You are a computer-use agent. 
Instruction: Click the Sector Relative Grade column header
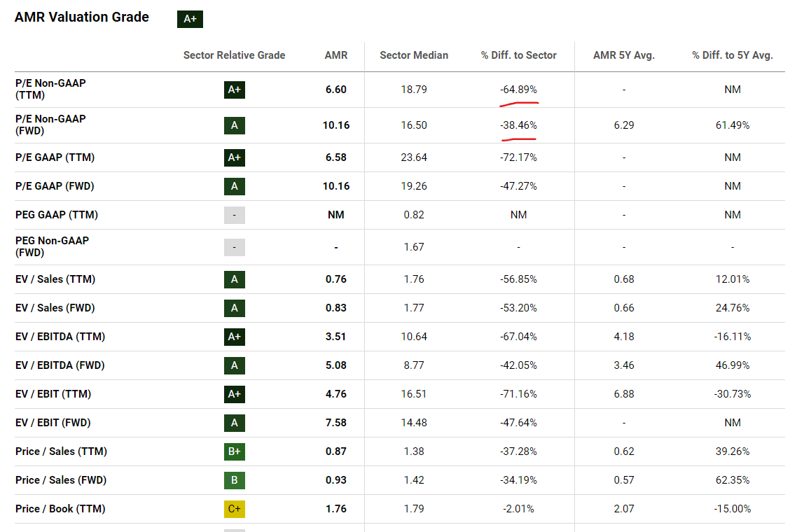pos(234,55)
